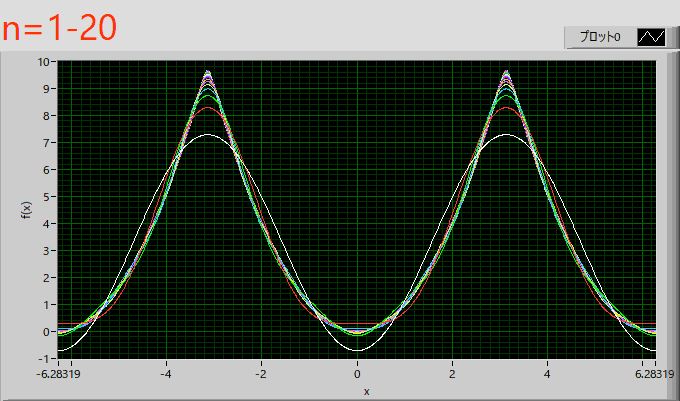The width and height of the screenshot is (680, 401).
Task: Click the X-axis tick label 0
Action: tap(357, 373)
